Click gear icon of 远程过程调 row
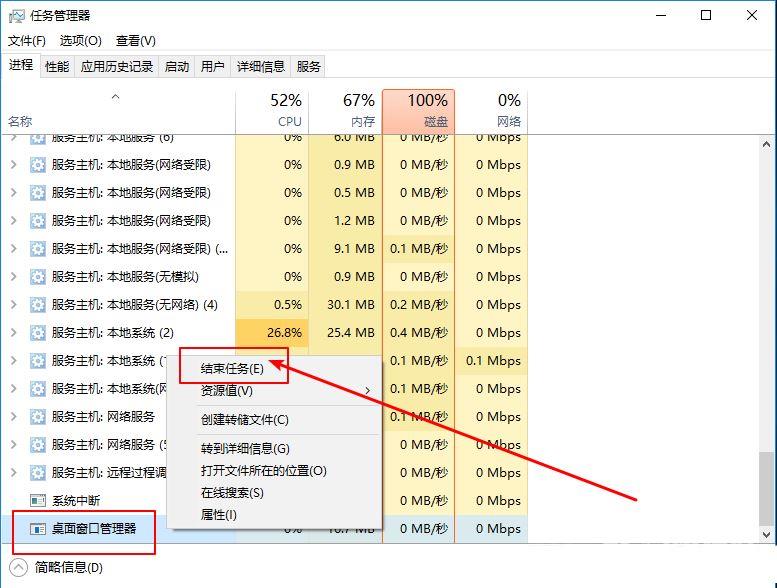This screenshot has width=777, height=588. click(38, 473)
